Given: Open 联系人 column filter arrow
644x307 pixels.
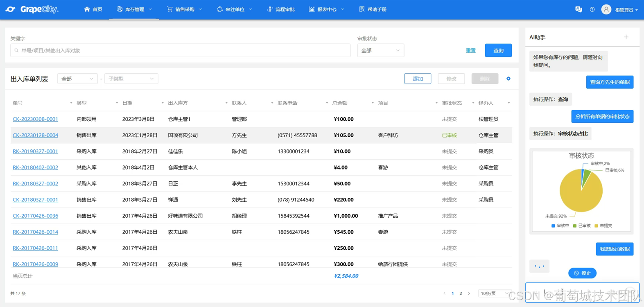Looking at the screenshot, I should tap(272, 103).
